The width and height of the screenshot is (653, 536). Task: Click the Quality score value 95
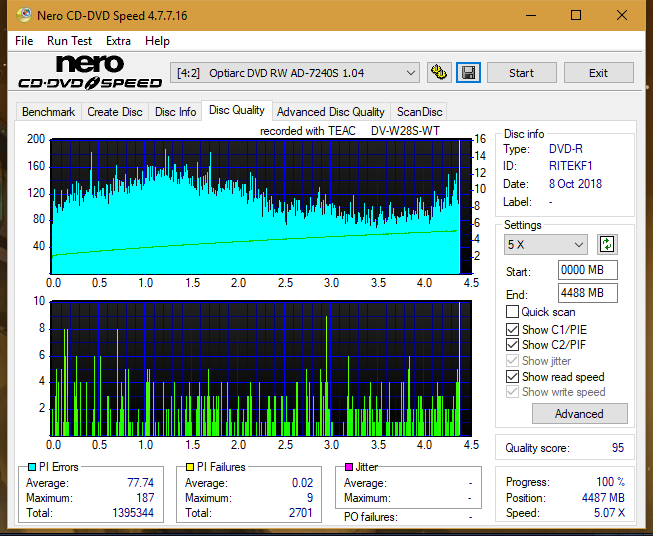pyautogui.click(x=618, y=448)
